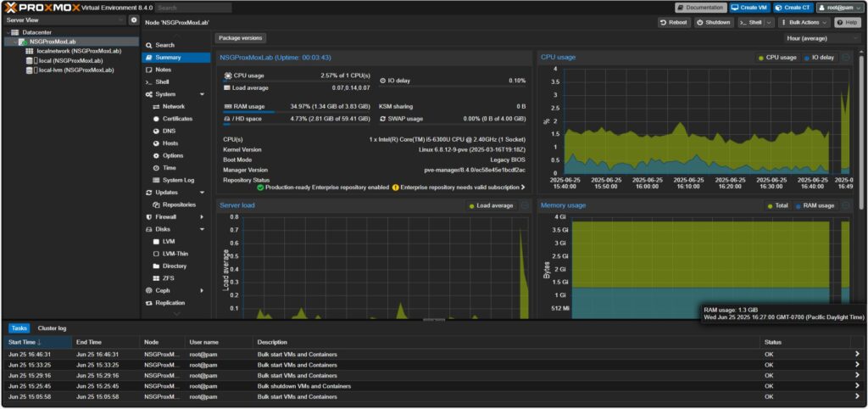Click Create CT button
The image size is (868, 409).
[x=793, y=8]
